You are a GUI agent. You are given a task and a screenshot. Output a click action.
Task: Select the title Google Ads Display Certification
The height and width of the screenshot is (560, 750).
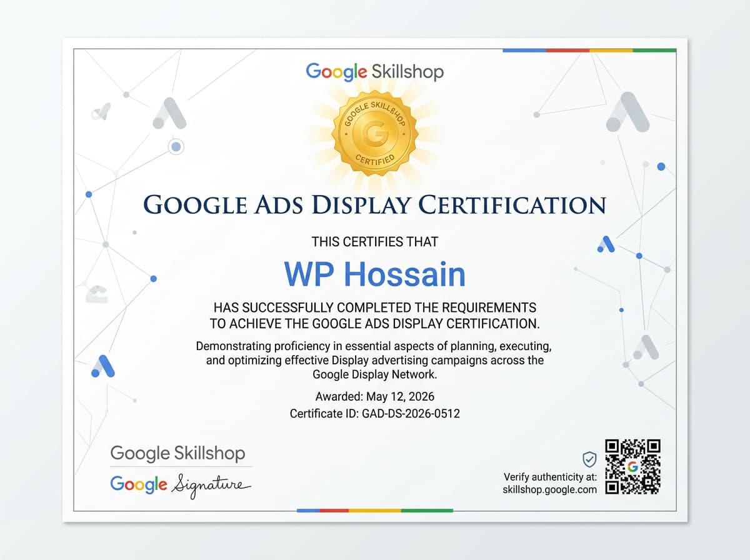click(374, 205)
